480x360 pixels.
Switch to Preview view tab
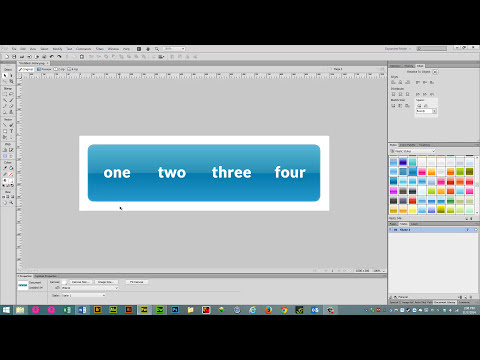(x=44, y=69)
